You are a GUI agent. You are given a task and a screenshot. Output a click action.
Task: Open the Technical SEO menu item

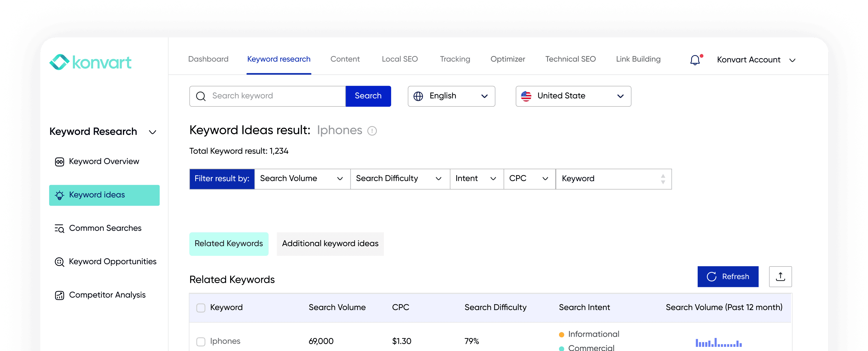tap(570, 59)
